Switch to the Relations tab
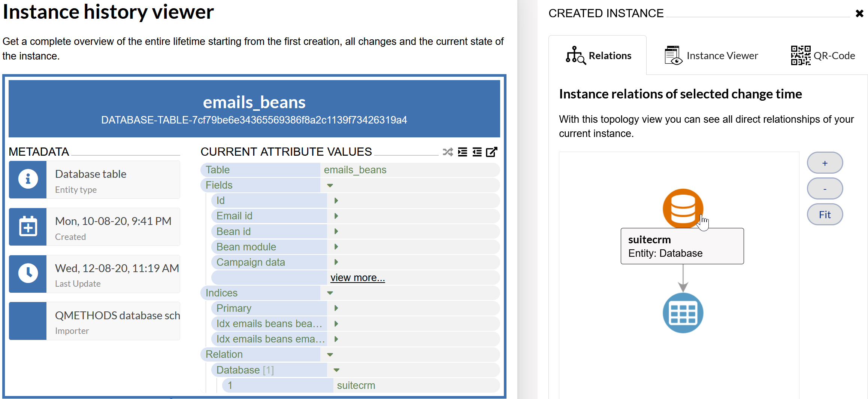This screenshot has width=868, height=399. coord(598,55)
